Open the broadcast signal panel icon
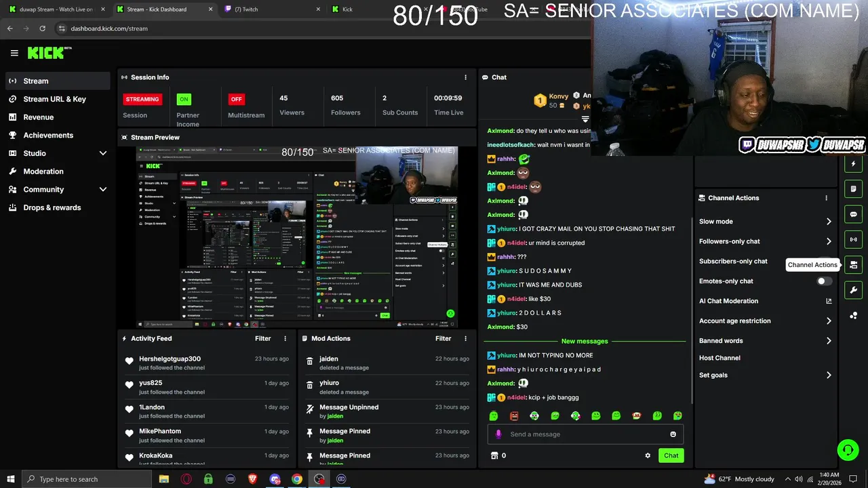Screen dimensions: 868x488 (x=853, y=239)
